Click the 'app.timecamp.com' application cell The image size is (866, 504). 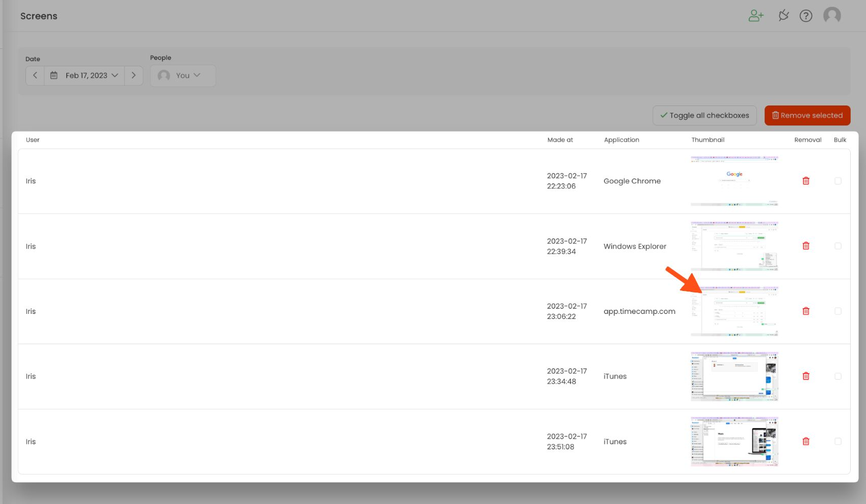(640, 311)
